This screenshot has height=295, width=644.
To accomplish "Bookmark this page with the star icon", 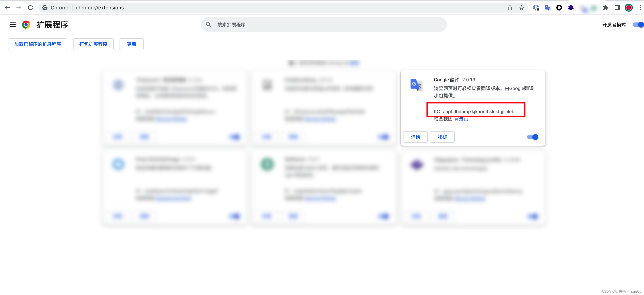I will click(x=522, y=8).
